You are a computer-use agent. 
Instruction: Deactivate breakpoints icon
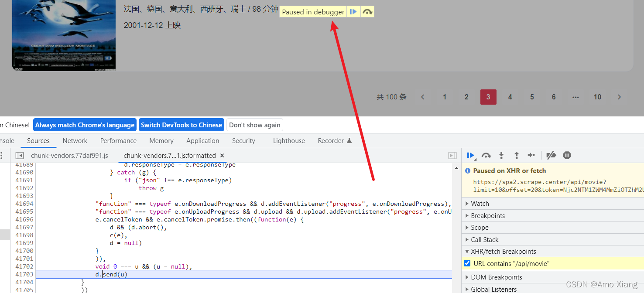(552, 155)
